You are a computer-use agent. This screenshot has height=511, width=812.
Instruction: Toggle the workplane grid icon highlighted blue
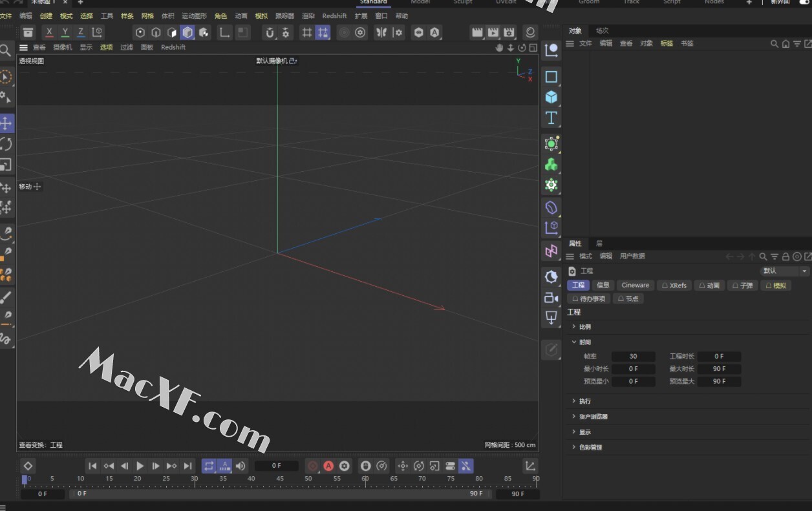323,32
